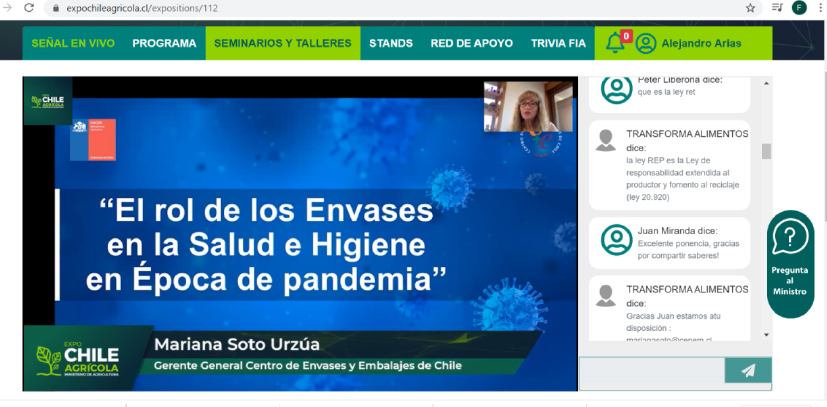827x407 pixels.
Task: Click the TRIVIA FIA link
Action: (x=558, y=43)
